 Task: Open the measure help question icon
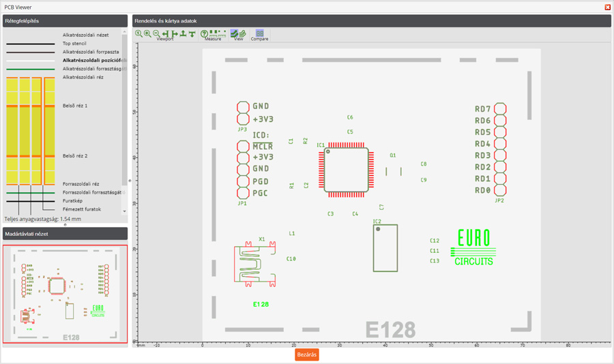pyautogui.click(x=204, y=33)
